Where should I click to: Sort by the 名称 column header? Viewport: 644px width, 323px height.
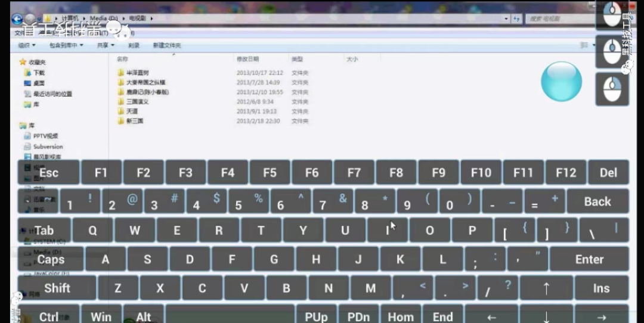click(122, 59)
